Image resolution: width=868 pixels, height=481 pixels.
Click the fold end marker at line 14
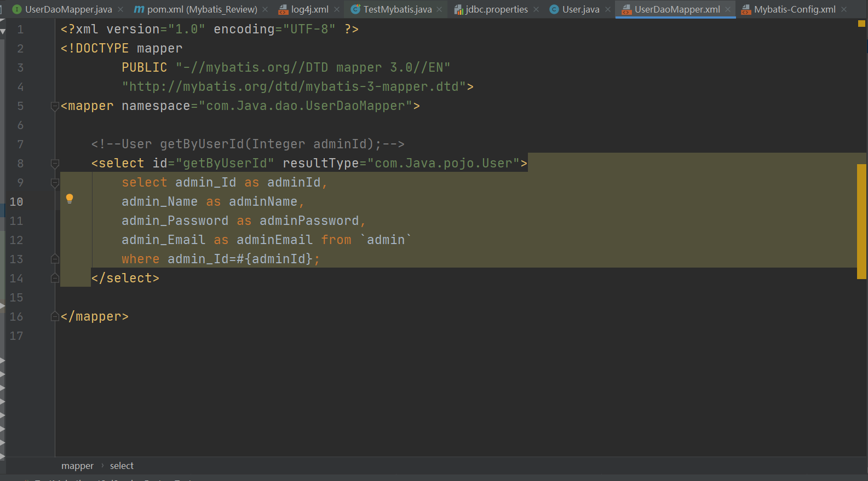click(55, 278)
